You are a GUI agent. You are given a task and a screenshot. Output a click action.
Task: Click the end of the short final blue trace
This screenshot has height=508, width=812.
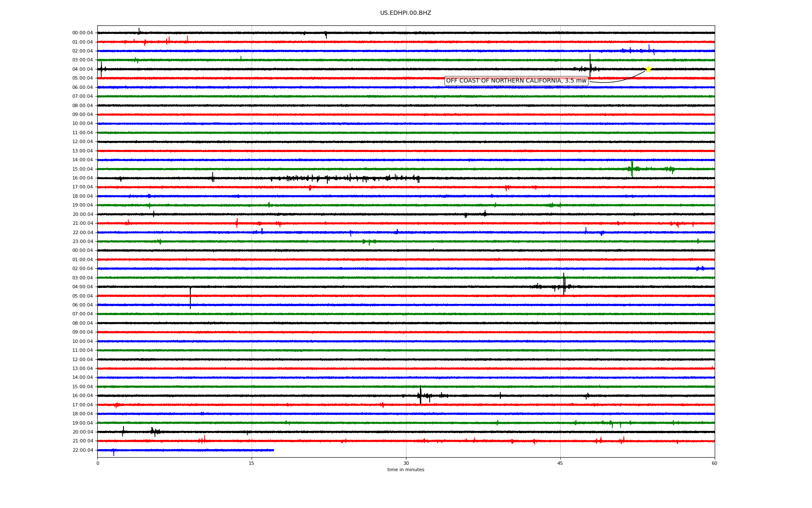[273, 450]
